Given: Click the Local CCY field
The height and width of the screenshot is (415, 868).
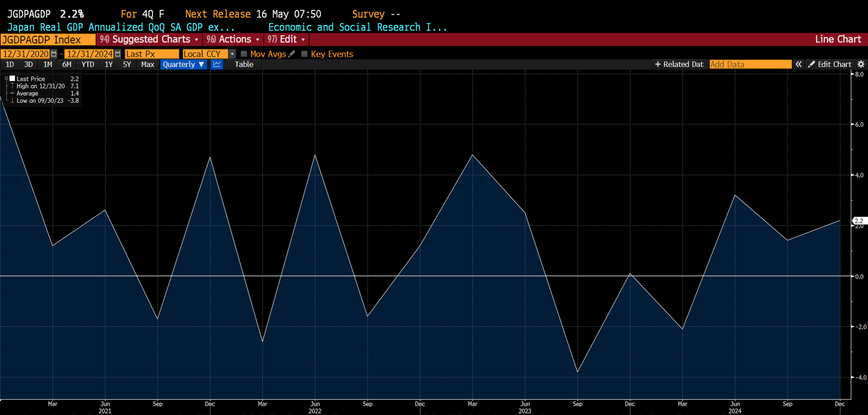Looking at the screenshot, I should [205, 54].
